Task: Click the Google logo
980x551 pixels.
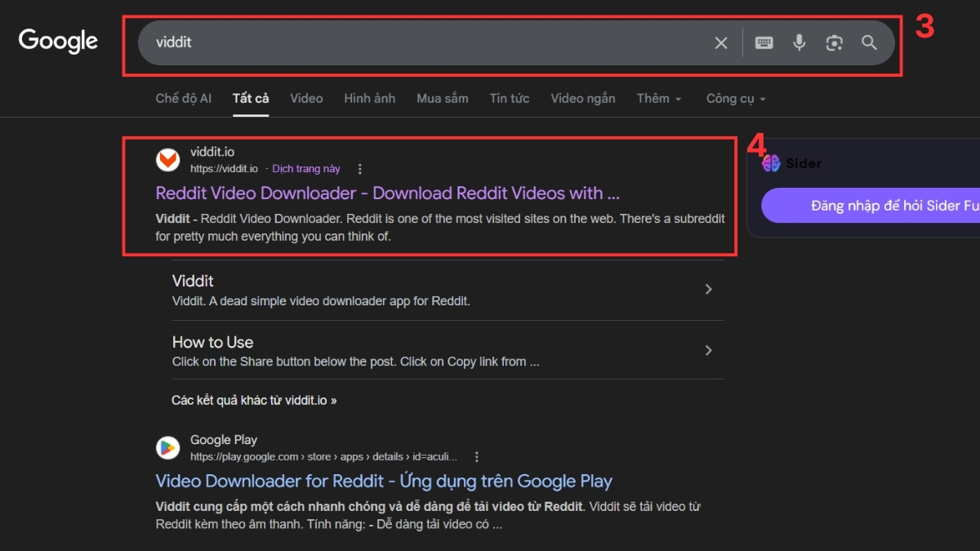Action: (57, 41)
